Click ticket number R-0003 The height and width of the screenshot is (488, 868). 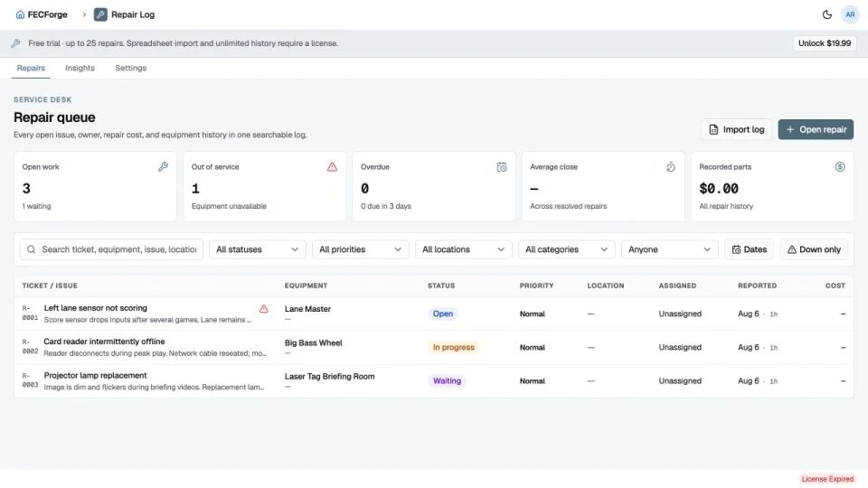point(30,380)
